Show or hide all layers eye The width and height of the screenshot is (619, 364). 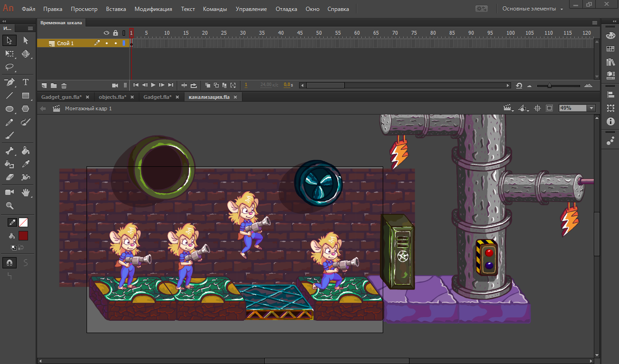107,33
